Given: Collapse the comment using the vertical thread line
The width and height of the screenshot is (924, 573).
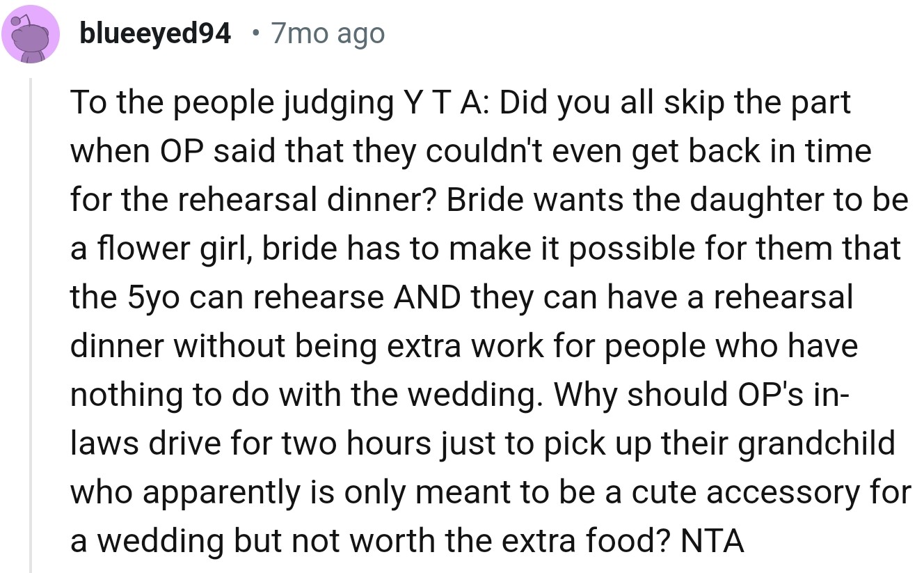Looking at the screenshot, I should pyautogui.click(x=30, y=320).
